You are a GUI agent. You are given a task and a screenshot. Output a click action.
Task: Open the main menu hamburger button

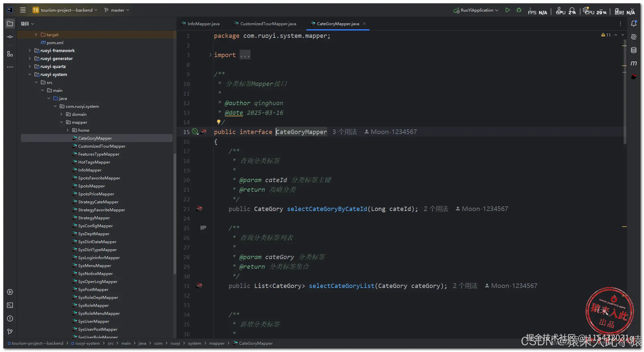pos(23,10)
